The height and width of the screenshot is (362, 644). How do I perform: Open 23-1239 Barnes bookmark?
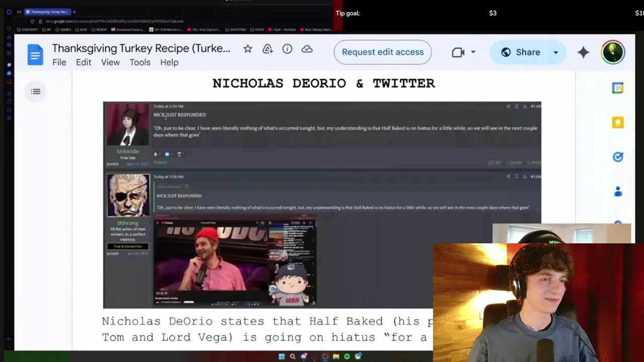pos(166,30)
